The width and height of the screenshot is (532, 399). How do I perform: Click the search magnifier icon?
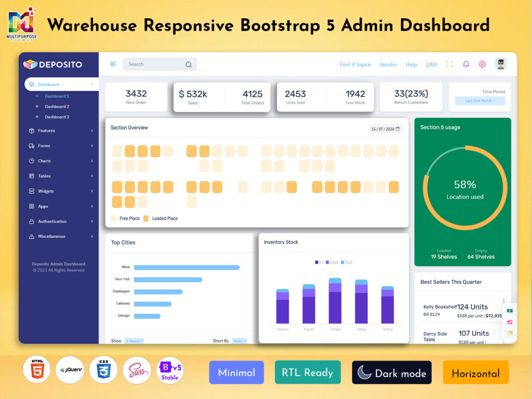[x=189, y=64]
